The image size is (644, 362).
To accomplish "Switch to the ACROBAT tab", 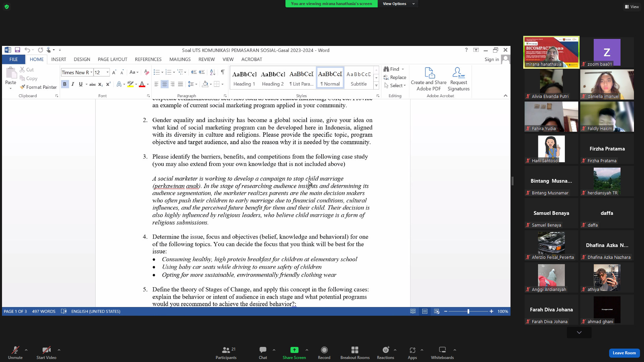I will point(252,59).
